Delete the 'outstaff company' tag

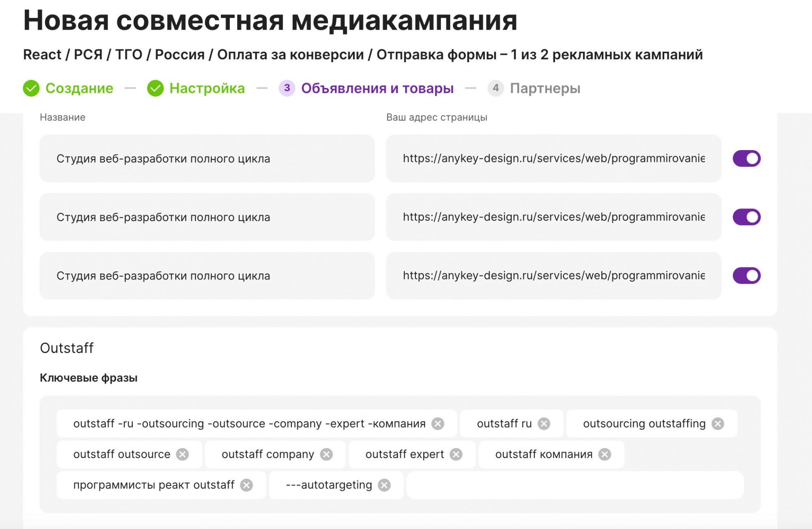pos(326,454)
